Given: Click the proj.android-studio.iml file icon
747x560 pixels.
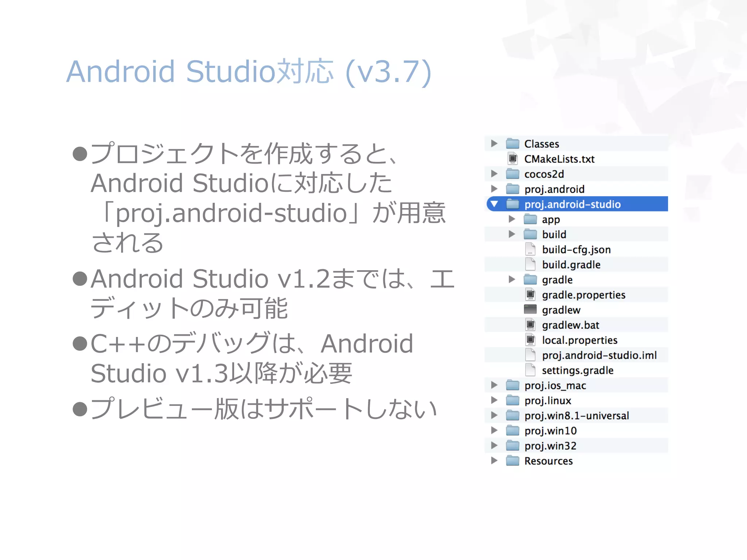Looking at the screenshot, I should (530, 355).
